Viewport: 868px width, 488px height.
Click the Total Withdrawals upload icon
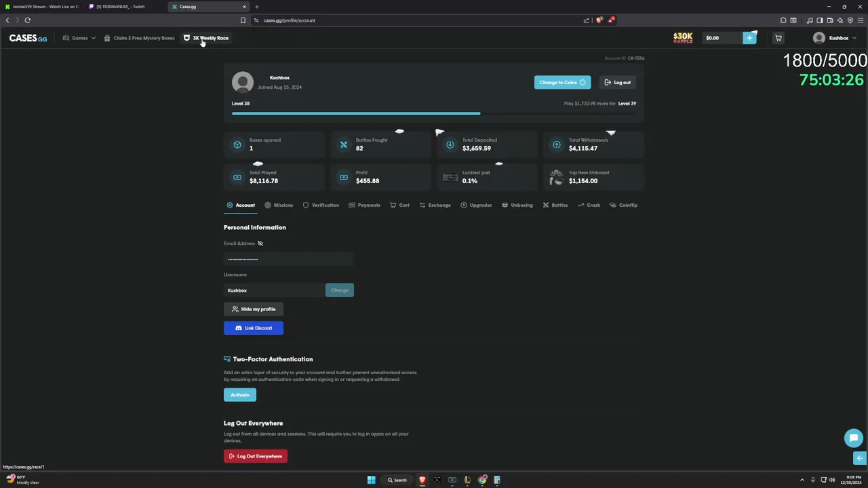tap(557, 144)
